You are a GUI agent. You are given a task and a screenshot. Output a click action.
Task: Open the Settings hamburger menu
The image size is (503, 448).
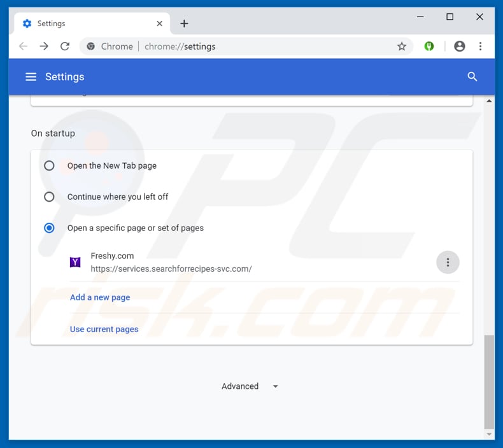tap(31, 76)
